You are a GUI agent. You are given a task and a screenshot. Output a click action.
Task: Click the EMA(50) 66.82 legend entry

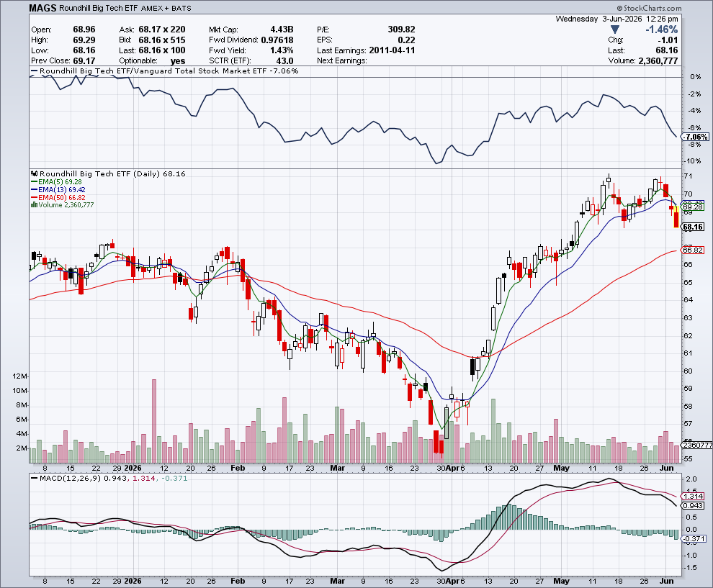58,198
